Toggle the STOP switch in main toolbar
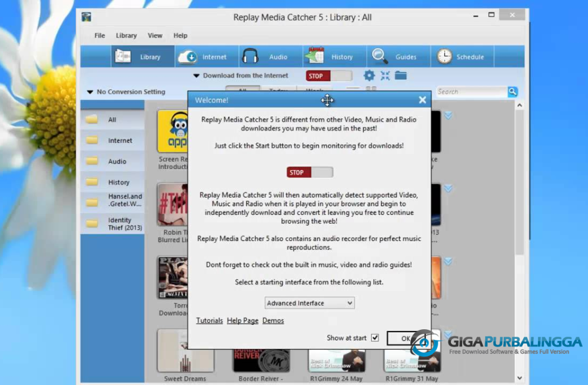Viewport: 588px width, 385px height. pos(329,76)
